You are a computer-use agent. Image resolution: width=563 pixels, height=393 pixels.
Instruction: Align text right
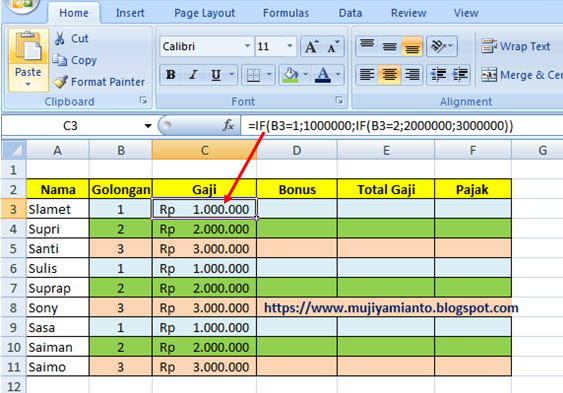412,75
